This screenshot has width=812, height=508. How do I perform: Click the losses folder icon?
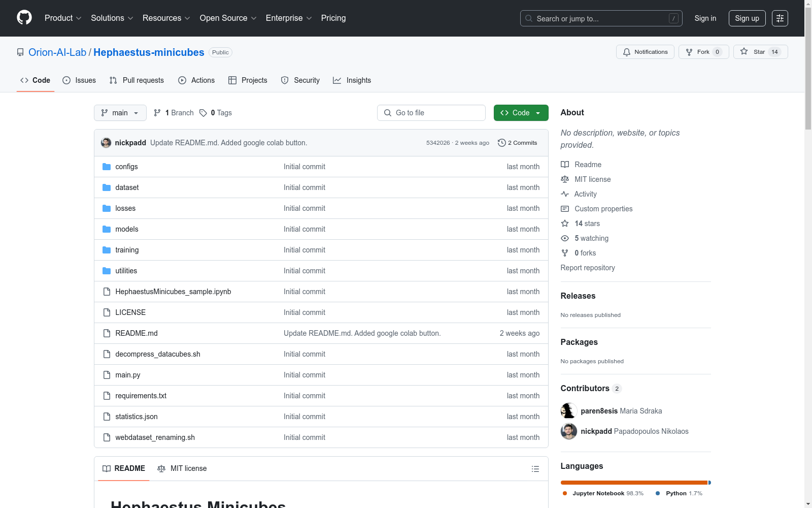pyautogui.click(x=107, y=208)
